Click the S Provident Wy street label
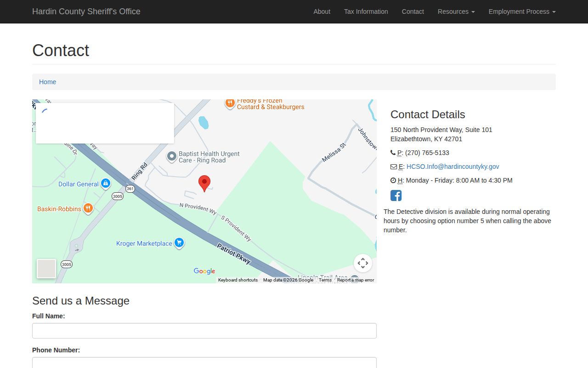Viewport: 588px width, 368px height. pyautogui.click(x=237, y=228)
